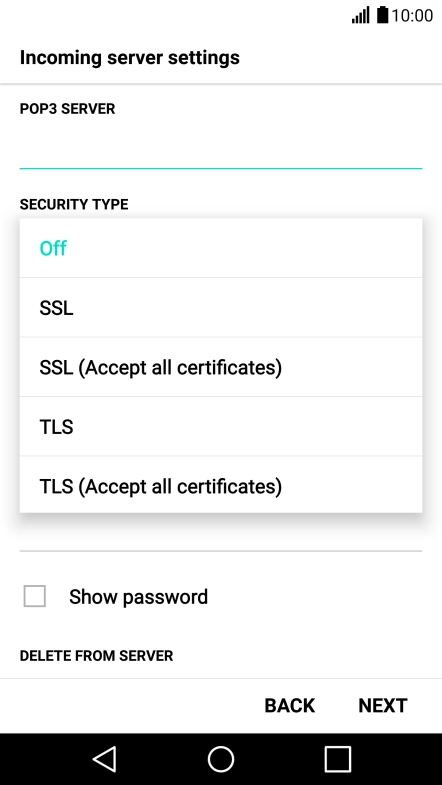The image size is (442, 785).
Task: Choose SSL from the security list
Action: click(x=221, y=307)
